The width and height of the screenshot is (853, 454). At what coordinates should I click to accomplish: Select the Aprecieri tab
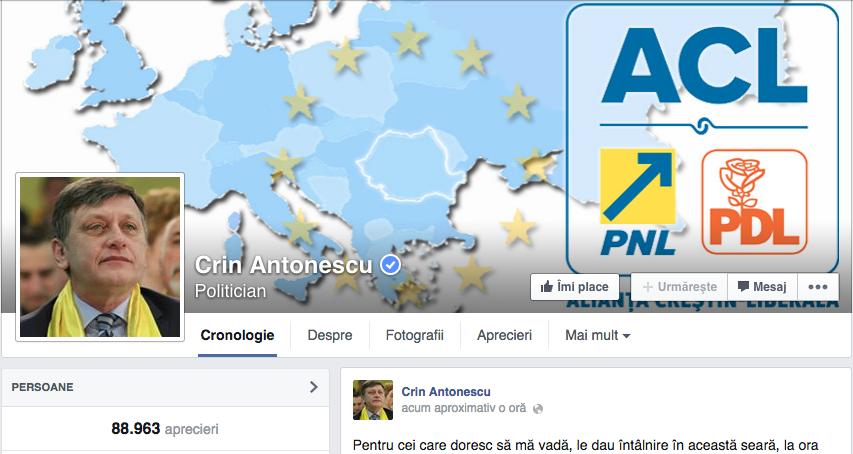[x=504, y=335]
